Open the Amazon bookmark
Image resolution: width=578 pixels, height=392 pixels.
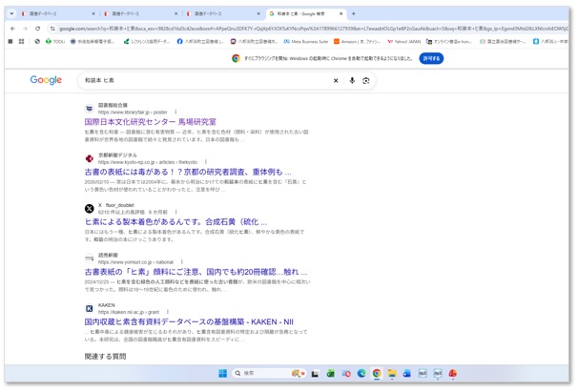[x=358, y=42]
